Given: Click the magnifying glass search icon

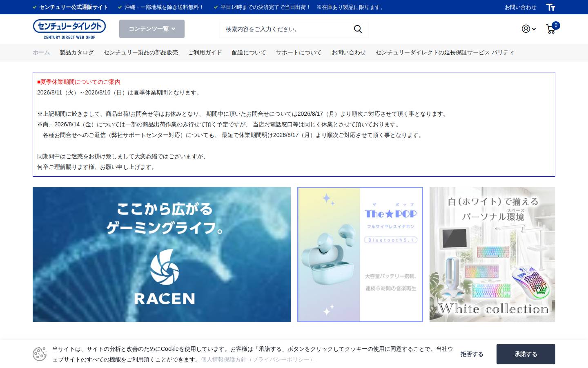Looking at the screenshot, I should click(x=358, y=29).
